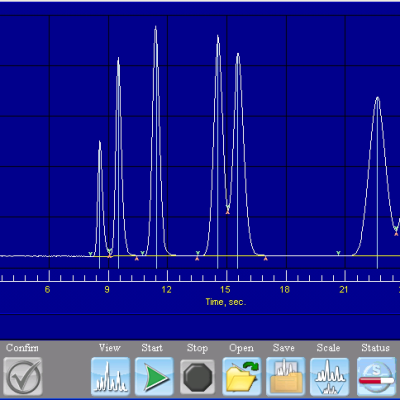Open the Status indicator button
Viewport: 400px width, 400px height.
tap(376, 376)
